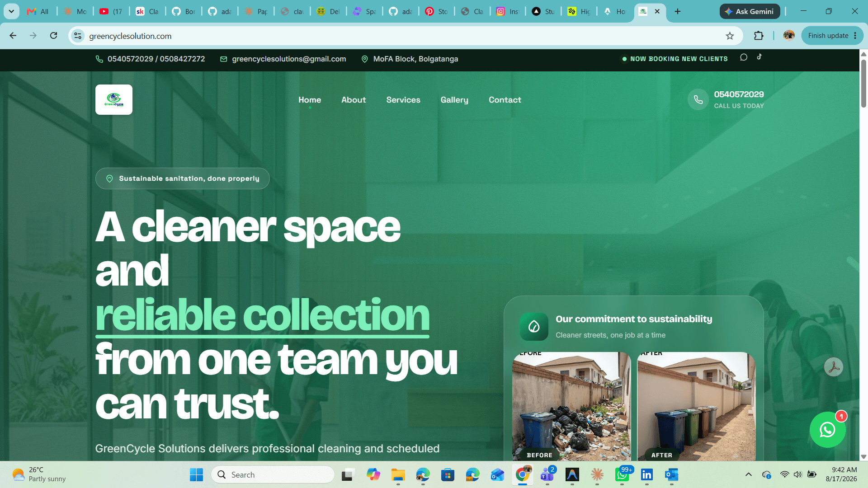The width and height of the screenshot is (868, 488).
Task: Click 'reliable collection' headline text
Action: click(262, 315)
